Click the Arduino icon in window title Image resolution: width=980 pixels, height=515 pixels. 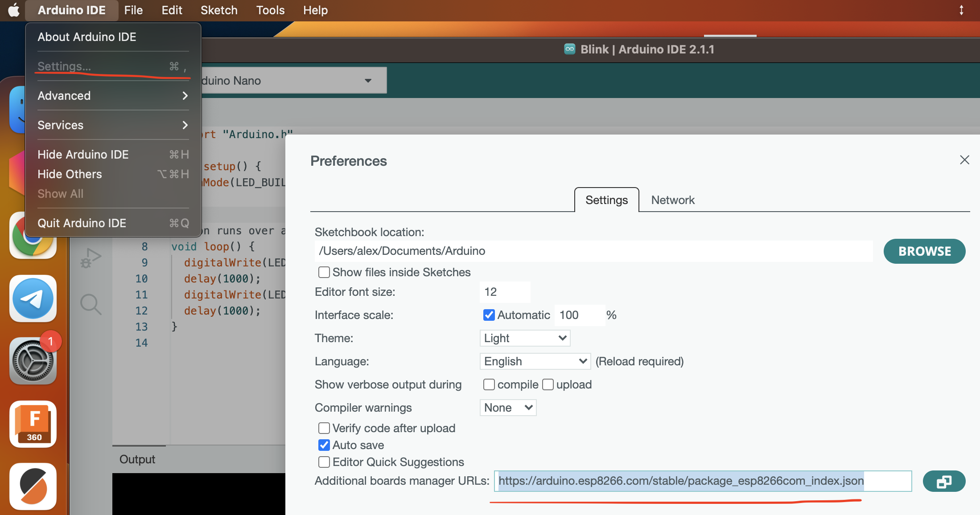pos(569,49)
